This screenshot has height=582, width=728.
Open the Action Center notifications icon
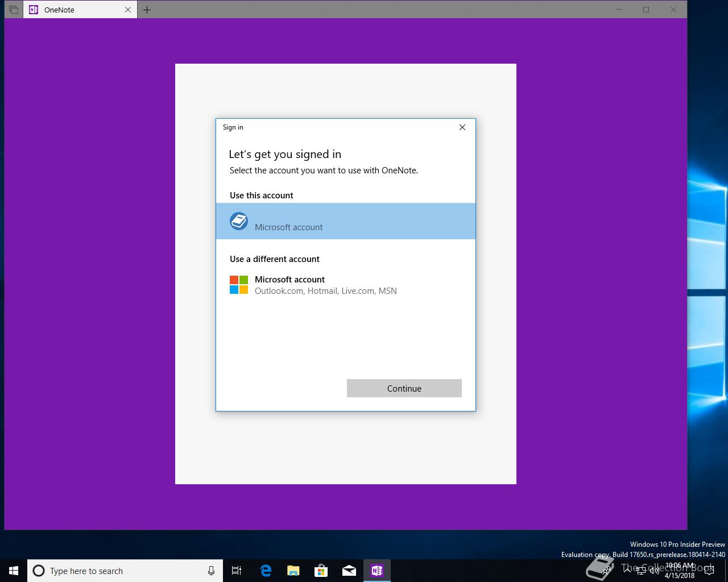709,571
